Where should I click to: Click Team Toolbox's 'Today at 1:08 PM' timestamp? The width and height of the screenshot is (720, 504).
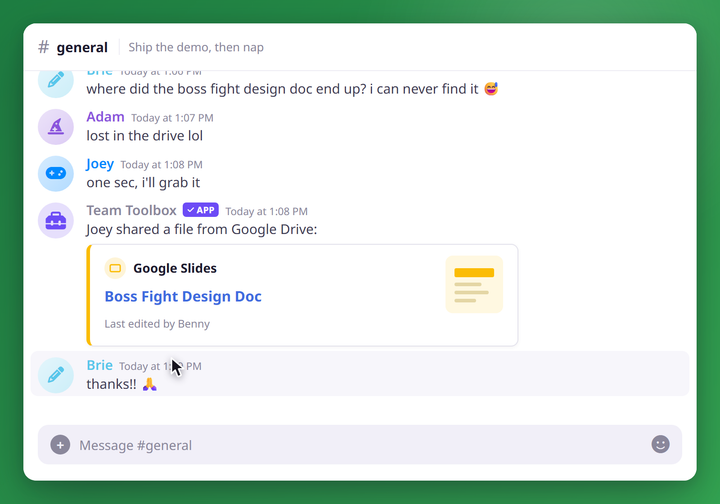[x=266, y=212]
